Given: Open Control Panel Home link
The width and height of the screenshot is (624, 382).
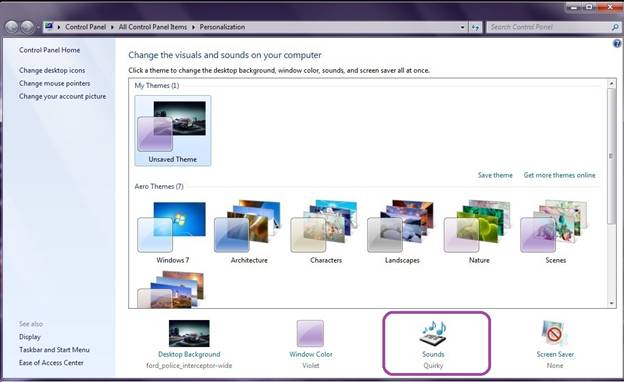Looking at the screenshot, I should pos(49,50).
